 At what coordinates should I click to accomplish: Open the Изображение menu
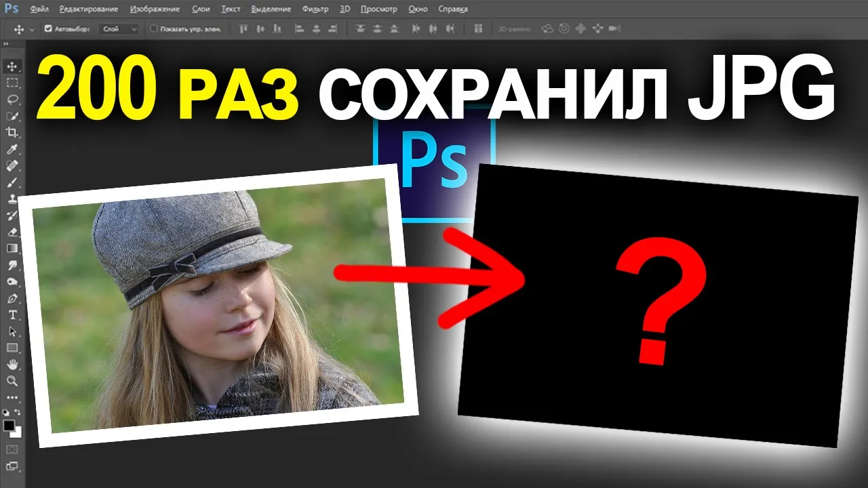(x=155, y=9)
